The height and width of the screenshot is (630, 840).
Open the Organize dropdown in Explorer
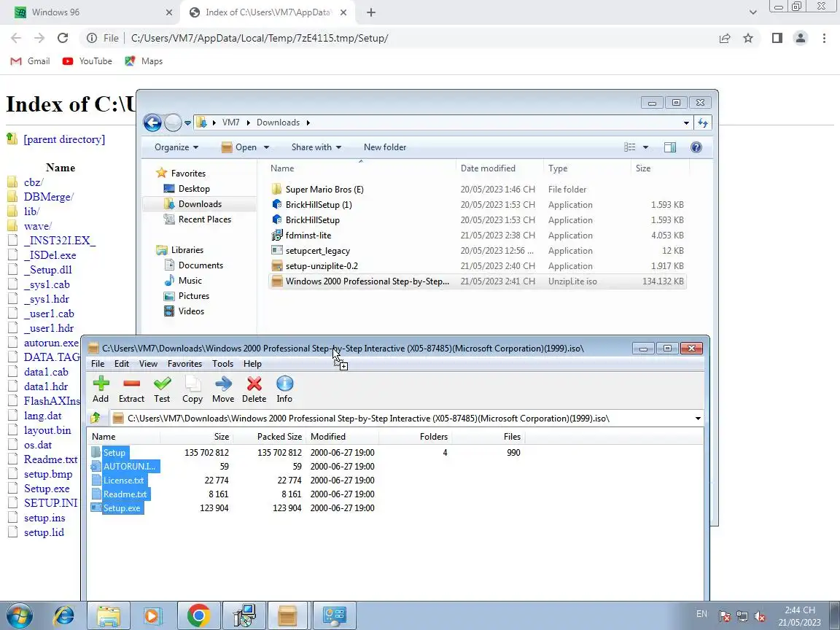(x=176, y=147)
